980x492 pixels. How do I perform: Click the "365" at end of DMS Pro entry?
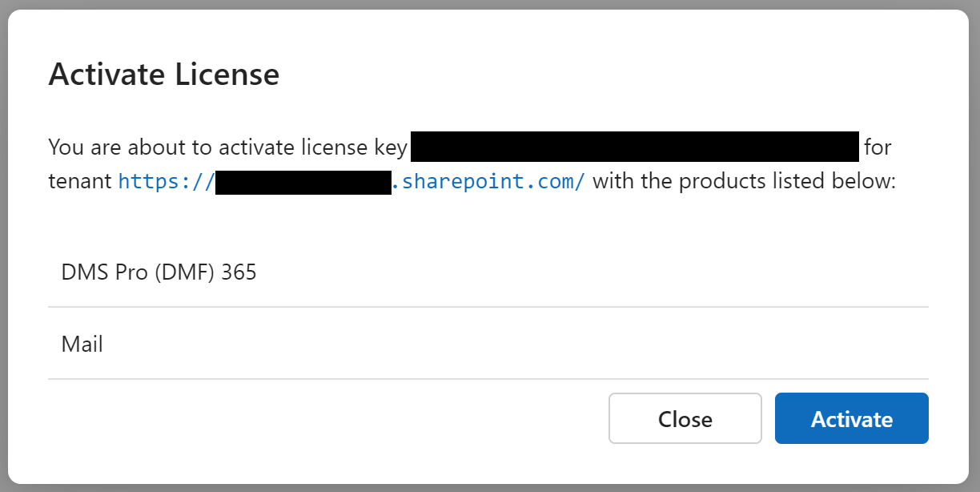pyautogui.click(x=239, y=272)
